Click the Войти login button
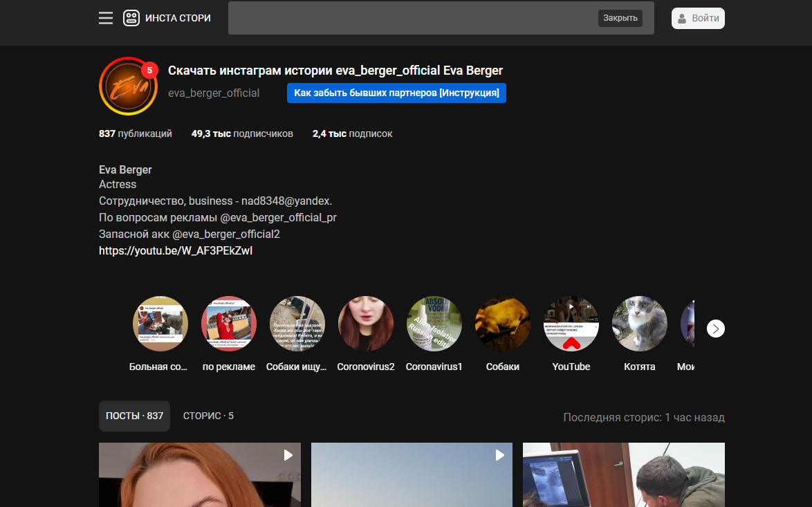The image size is (812, 507). click(x=698, y=18)
